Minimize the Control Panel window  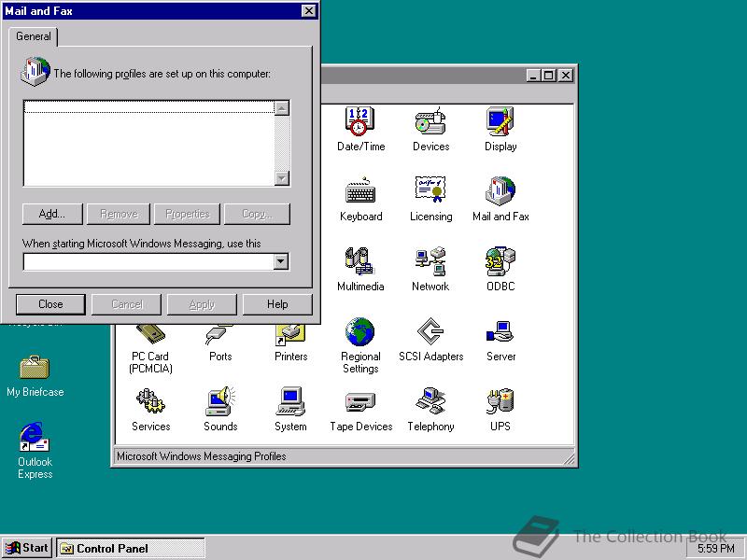point(534,76)
